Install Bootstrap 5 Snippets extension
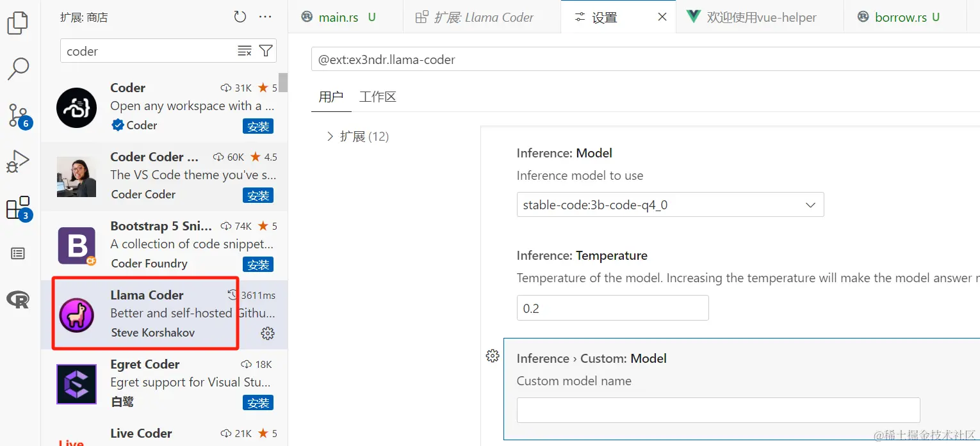 coord(258,264)
